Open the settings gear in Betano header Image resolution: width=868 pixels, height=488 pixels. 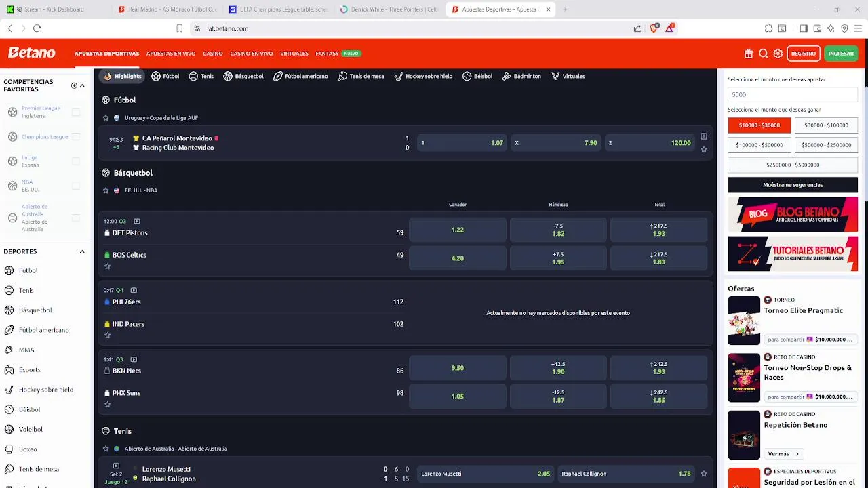pos(778,54)
